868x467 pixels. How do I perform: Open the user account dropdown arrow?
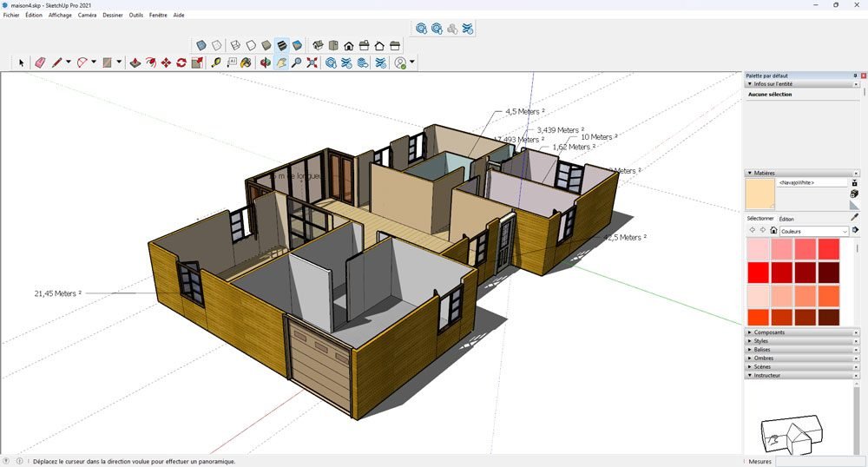point(412,62)
